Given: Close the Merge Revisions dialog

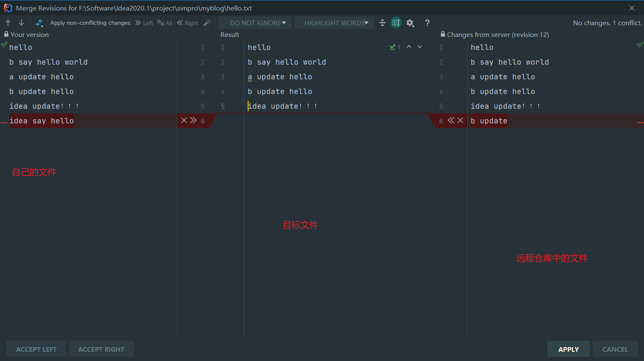Looking at the screenshot, I should click(632, 8).
